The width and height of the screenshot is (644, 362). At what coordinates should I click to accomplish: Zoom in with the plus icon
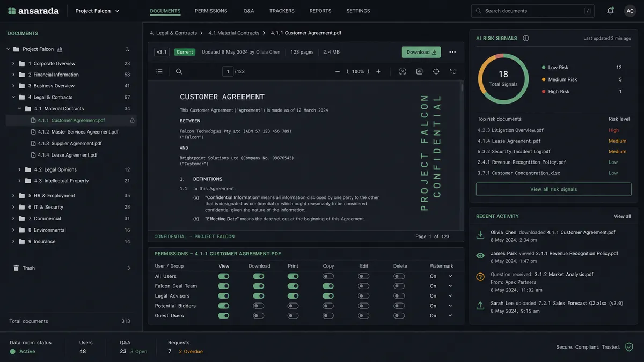tap(378, 71)
